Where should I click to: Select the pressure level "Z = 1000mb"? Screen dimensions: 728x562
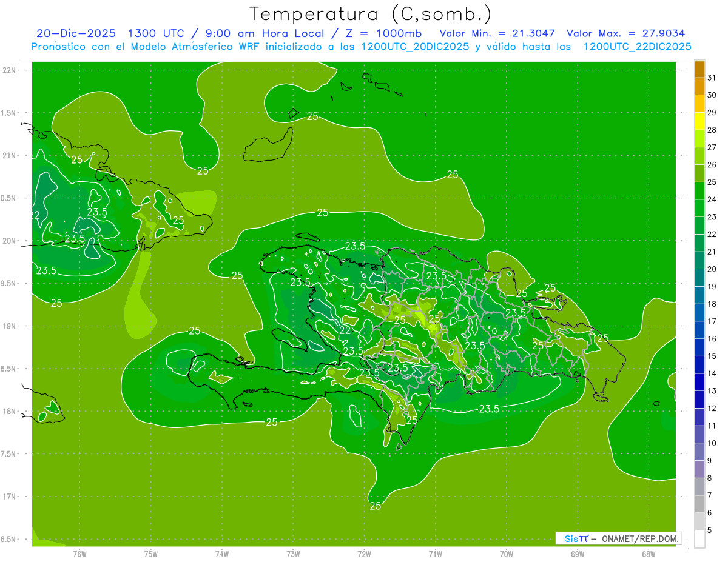coord(382,33)
